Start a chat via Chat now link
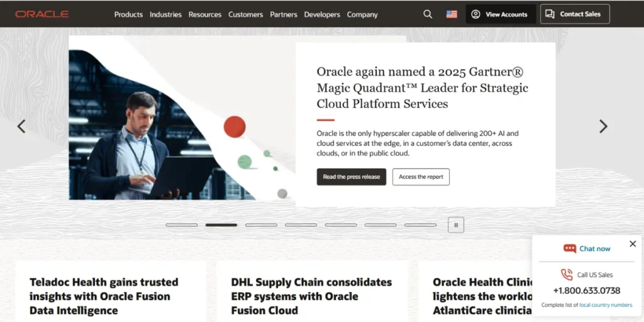 tap(595, 248)
